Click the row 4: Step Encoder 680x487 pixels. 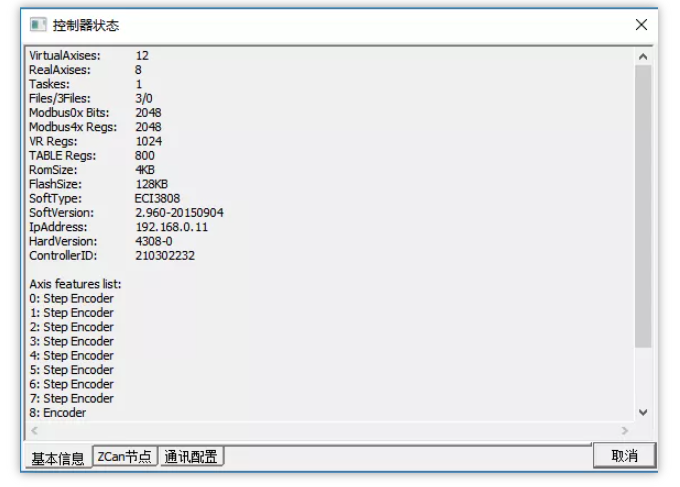(72, 356)
